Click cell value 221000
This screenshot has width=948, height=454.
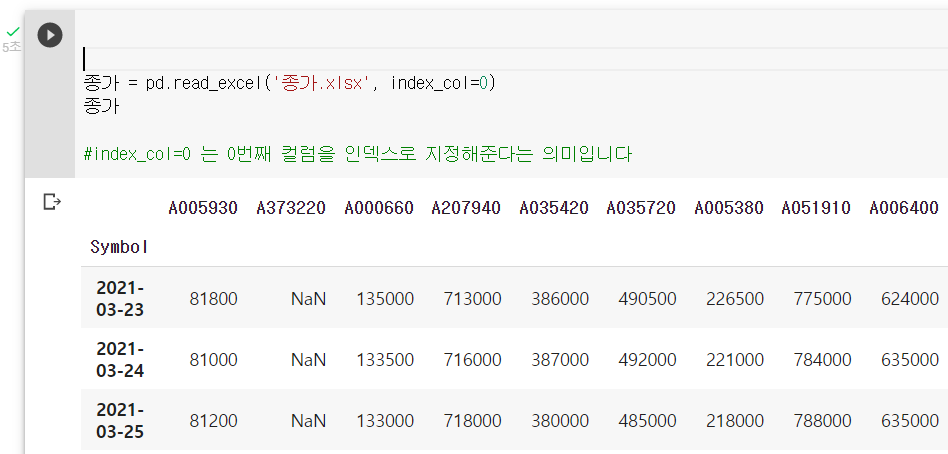[735, 360]
